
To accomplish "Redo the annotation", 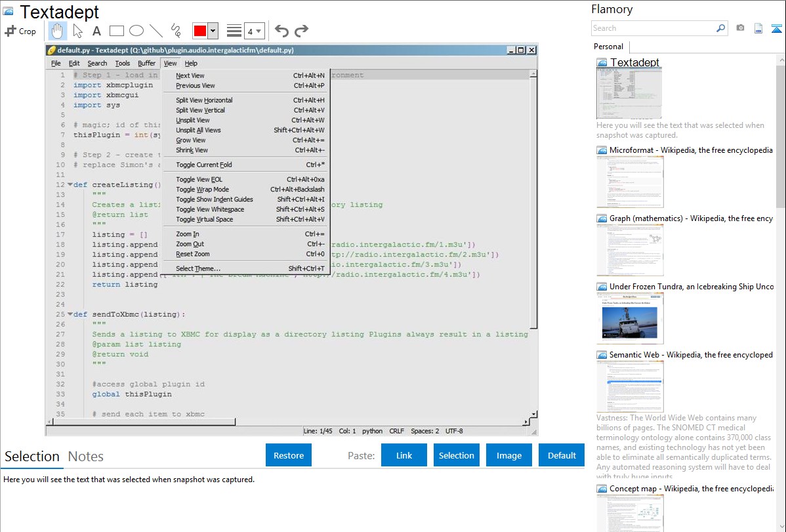I will pos(301,31).
